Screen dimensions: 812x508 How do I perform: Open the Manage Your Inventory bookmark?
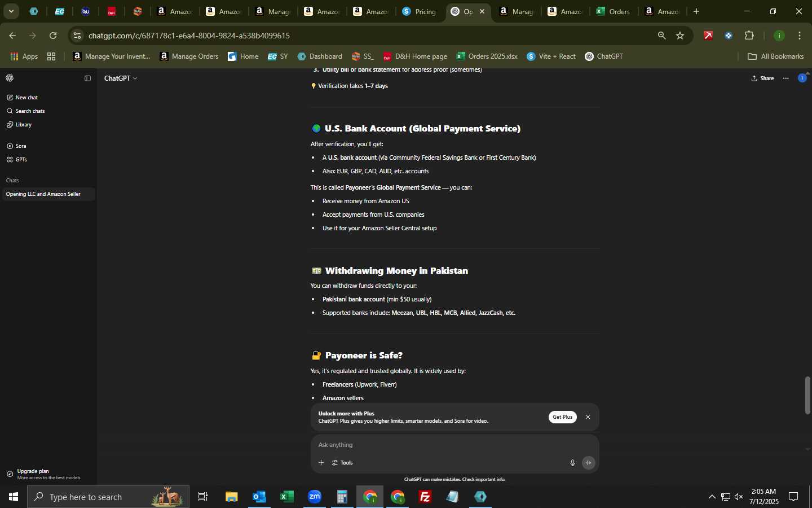click(112, 56)
